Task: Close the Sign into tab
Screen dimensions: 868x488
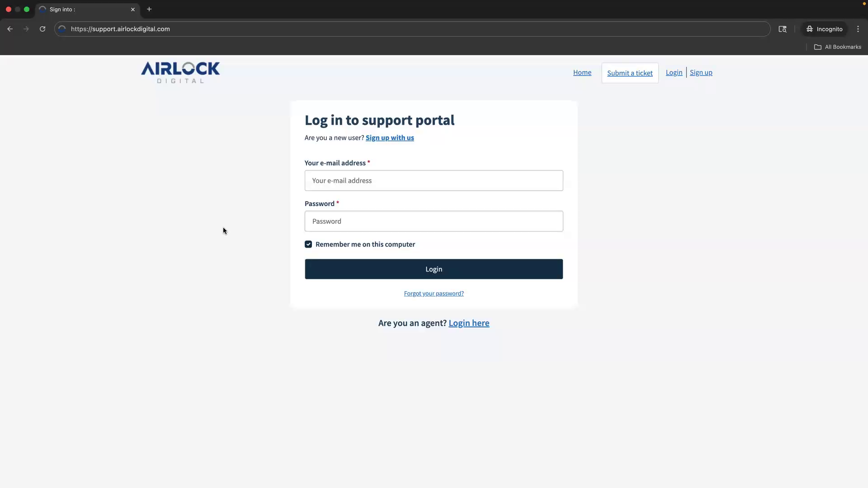Action: 133,9
